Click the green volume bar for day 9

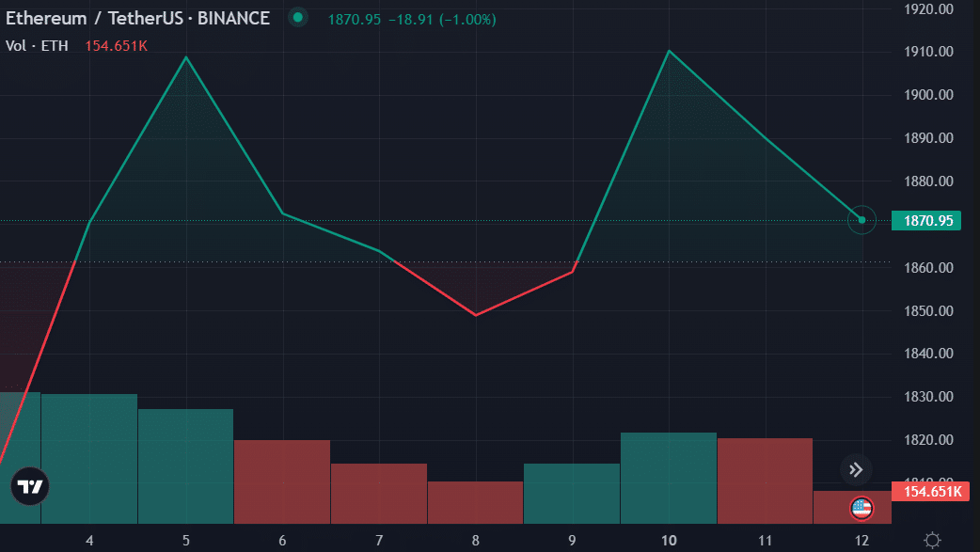pyautogui.click(x=571, y=494)
